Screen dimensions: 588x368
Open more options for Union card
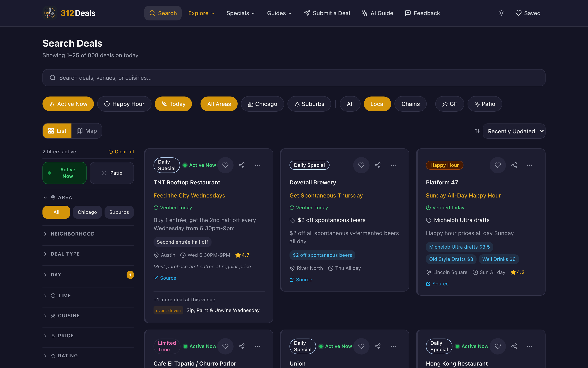pyautogui.click(x=393, y=346)
